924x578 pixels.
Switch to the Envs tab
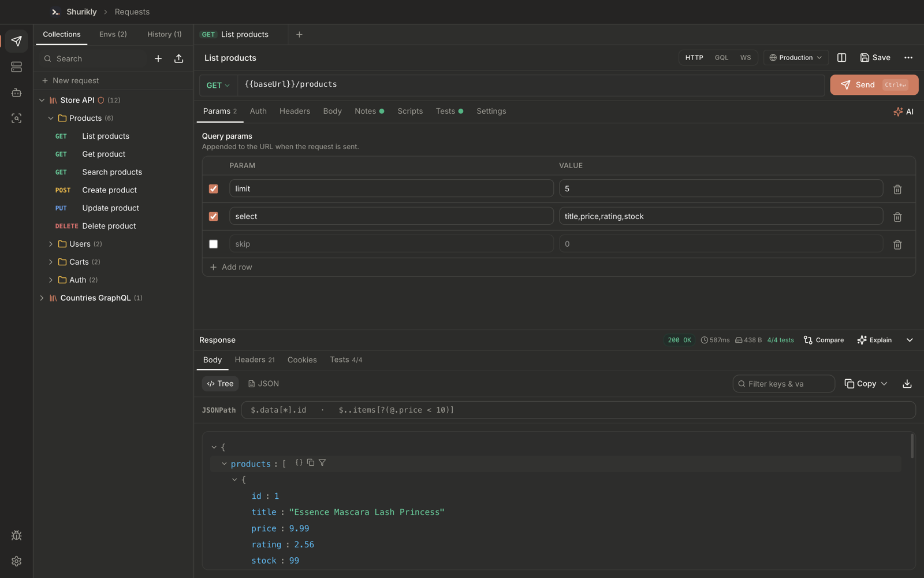(113, 34)
